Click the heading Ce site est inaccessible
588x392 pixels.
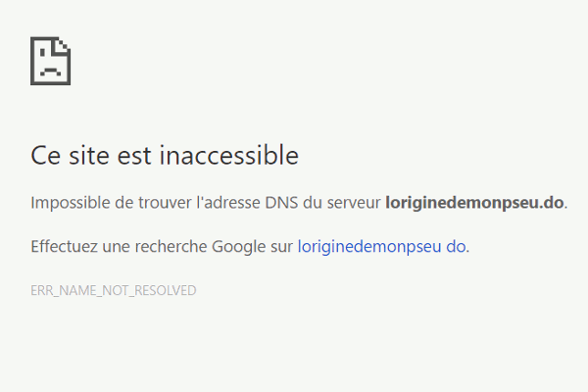pos(165,155)
